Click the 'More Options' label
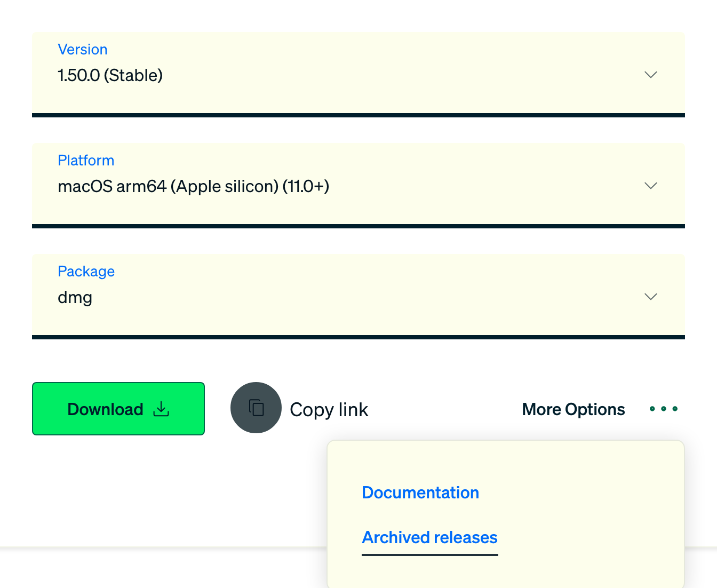This screenshot has width=717, height=588. pyautogui.click(x=573, y=409)
